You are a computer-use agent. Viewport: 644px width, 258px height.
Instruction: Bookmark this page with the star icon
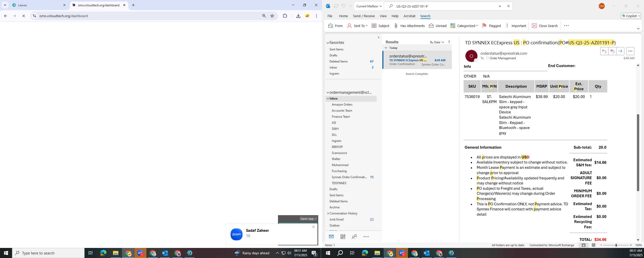click(272, 16)
